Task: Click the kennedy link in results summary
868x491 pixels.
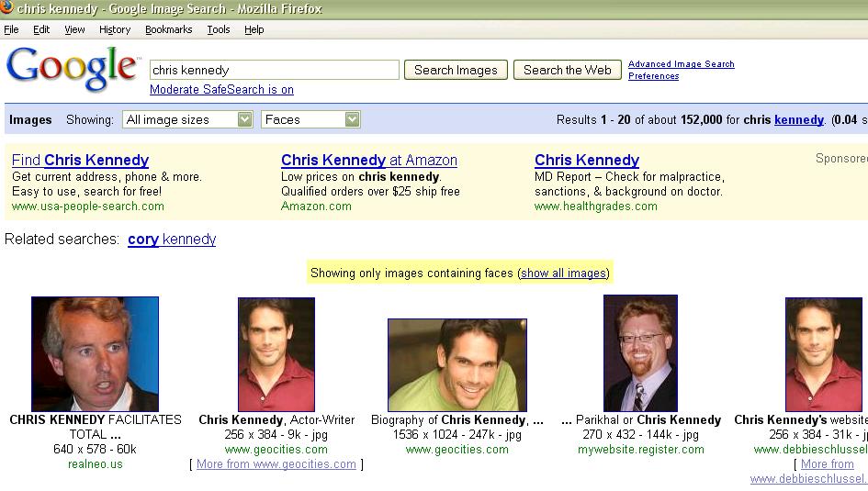Action: click(799, 120)
